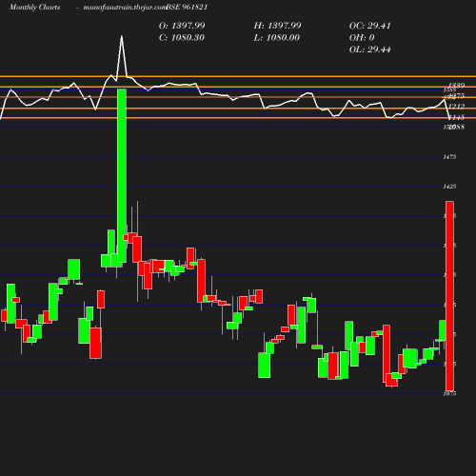Click the tallest green candlestick

click(122, 175)
